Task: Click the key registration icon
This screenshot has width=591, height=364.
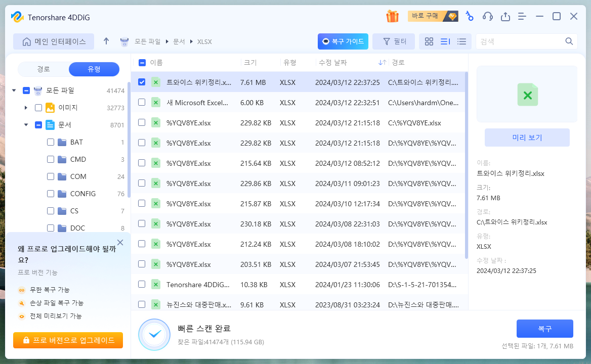Action: click(x=469, y=16)
